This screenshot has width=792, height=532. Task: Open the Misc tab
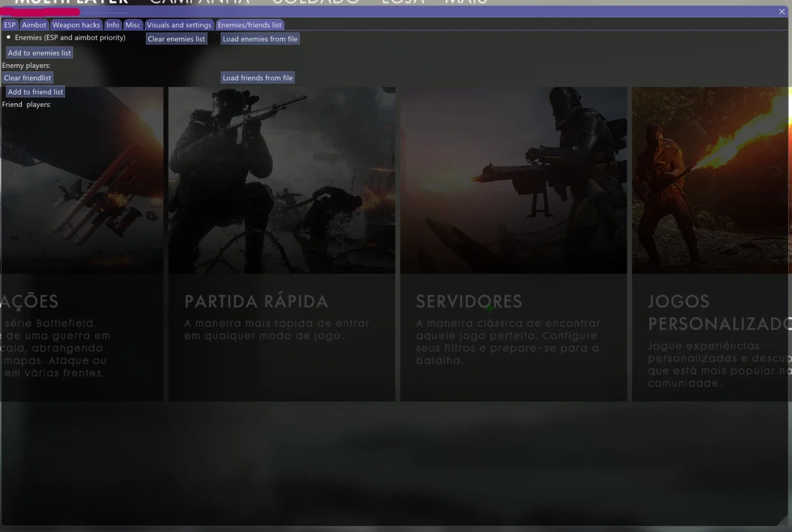click(x=133, y=25)
